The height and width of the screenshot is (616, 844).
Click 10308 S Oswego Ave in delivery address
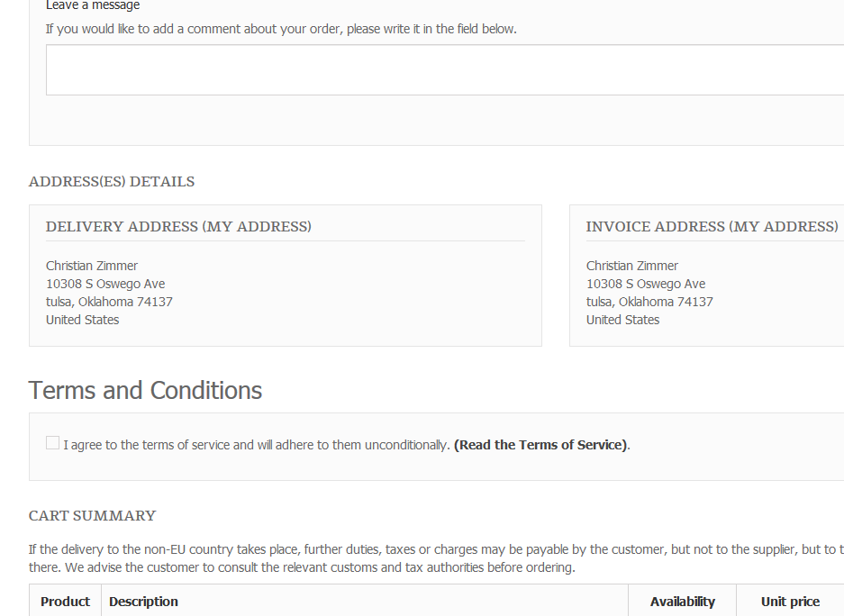(105, 284)
